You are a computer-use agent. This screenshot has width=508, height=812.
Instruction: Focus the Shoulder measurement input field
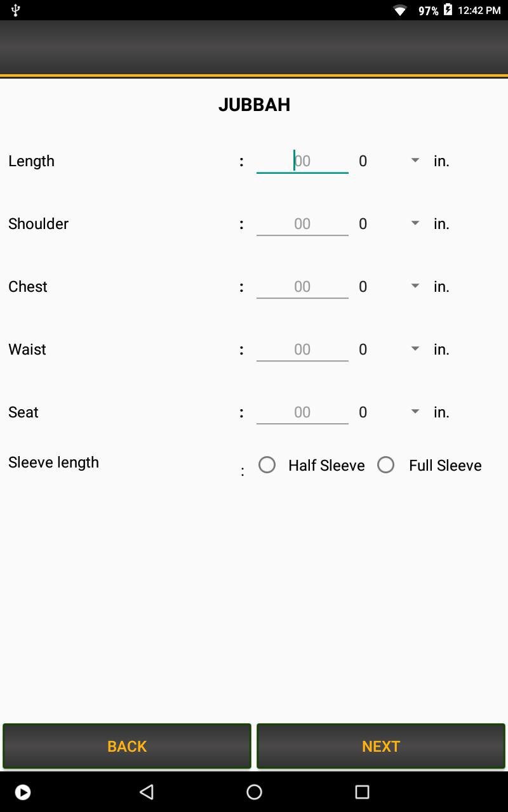[302, 224]
